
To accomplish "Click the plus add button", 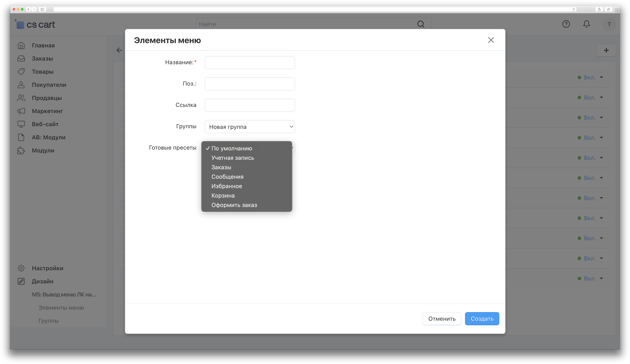I will pyautogui.click(x=606, y=50).
